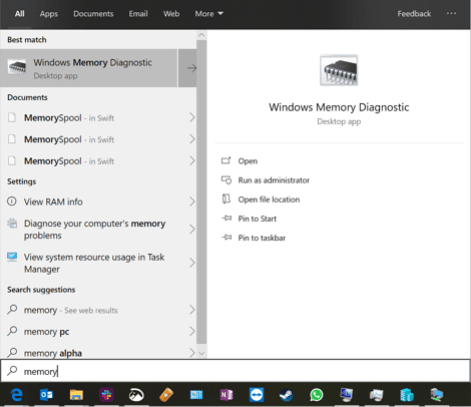471x407 pixels.
Task: Expand memory alpha suggestion chevron
Action: [192, 352]
